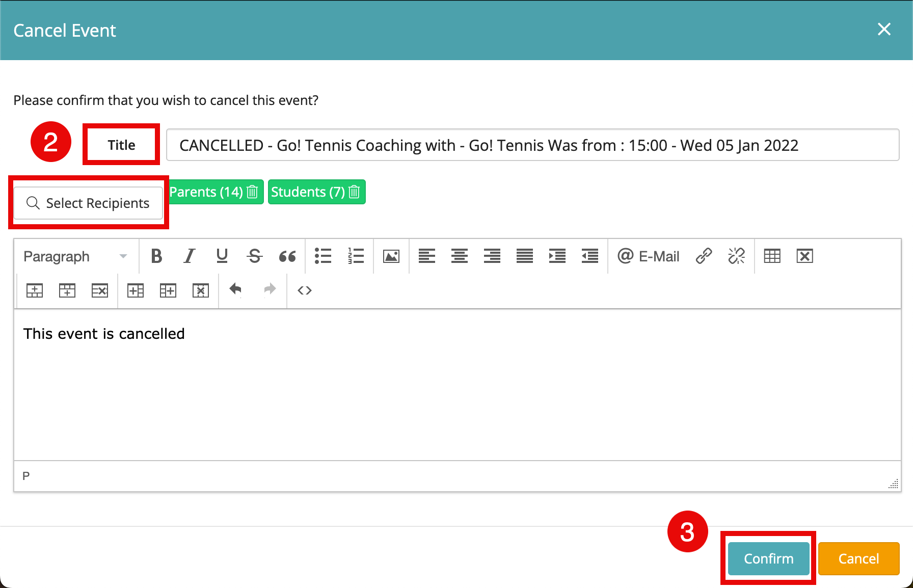Align text right
Screen dimensions: 913x588
492,256
